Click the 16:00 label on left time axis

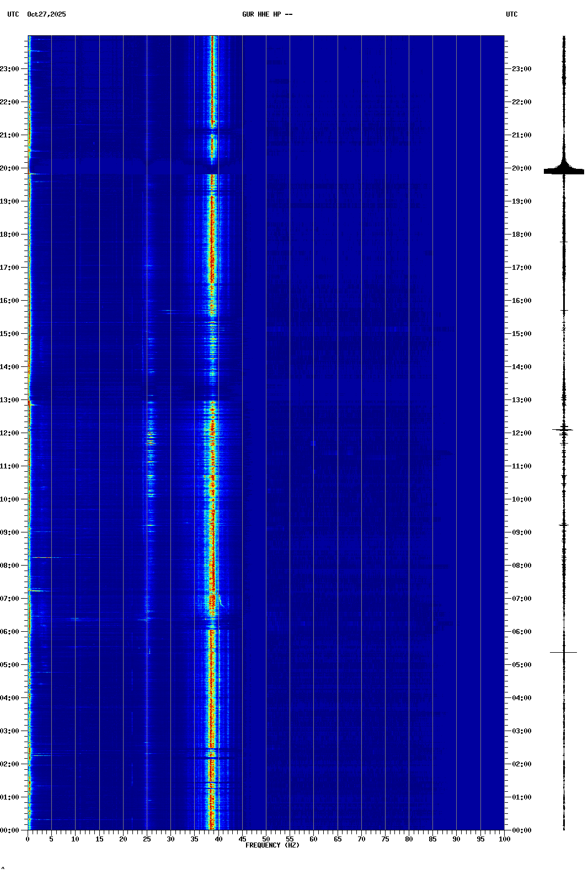pyautogui.click(x=9, y=301)
